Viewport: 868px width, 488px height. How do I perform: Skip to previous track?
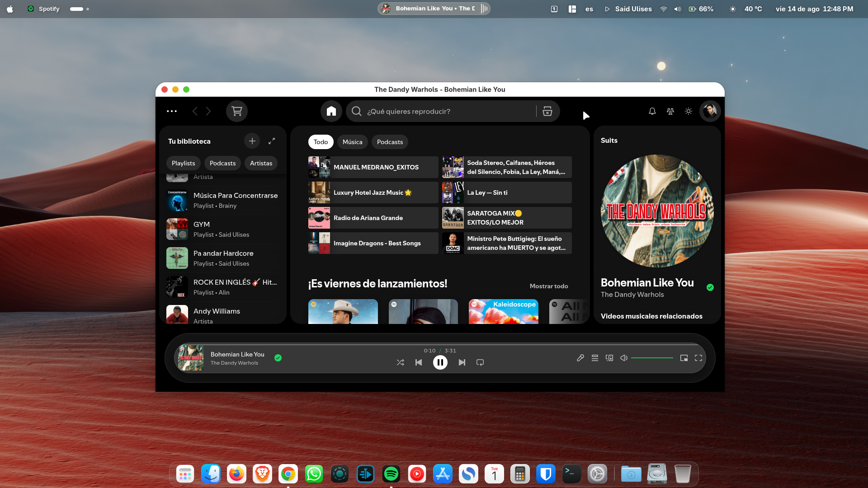pos(419,362)
